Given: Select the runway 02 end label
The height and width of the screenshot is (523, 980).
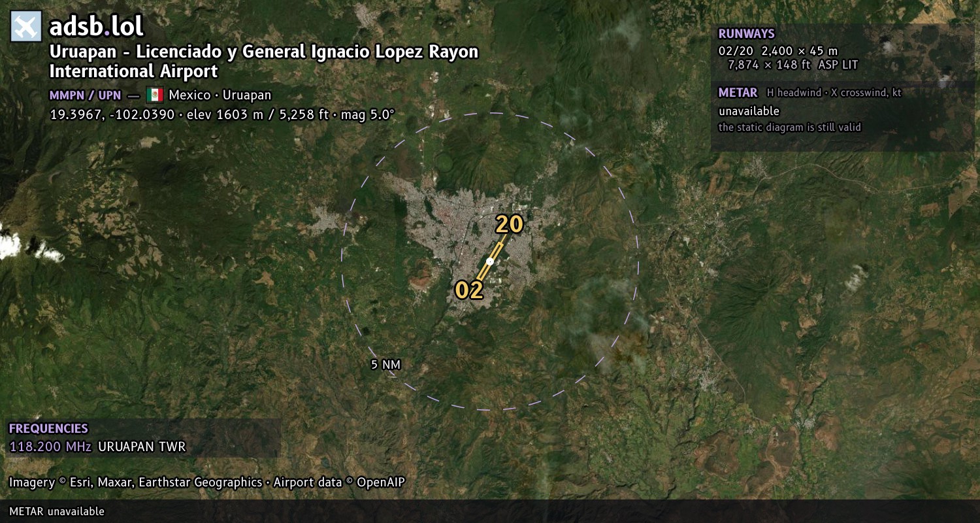Looking at the screenshot, I should coord(469,290).
